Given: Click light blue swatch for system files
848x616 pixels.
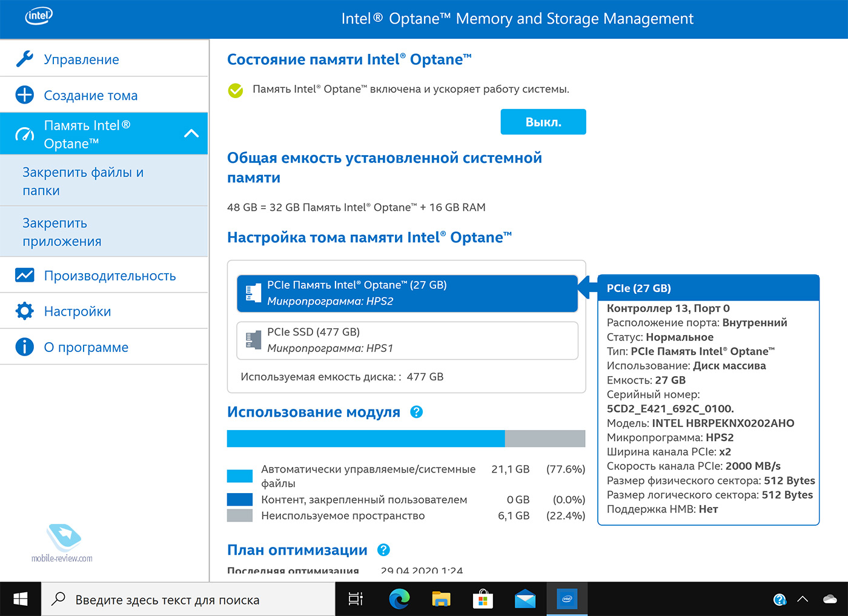Looking at the screenshot, I should pos(240,475).
